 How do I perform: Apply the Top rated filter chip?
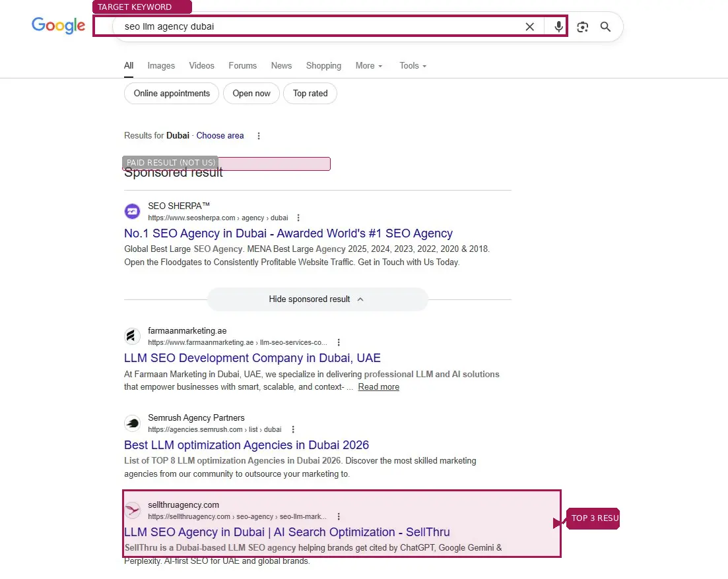tap(310, 93)
